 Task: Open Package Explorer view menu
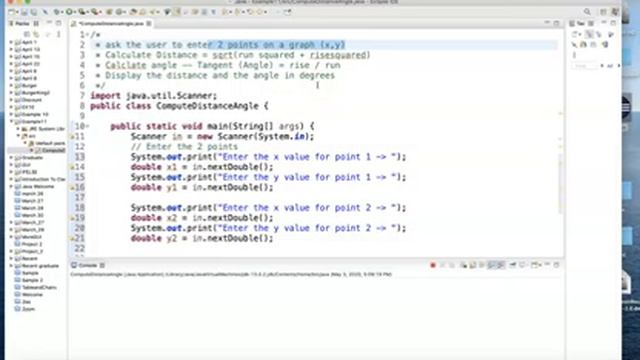[x=58, y=34]
